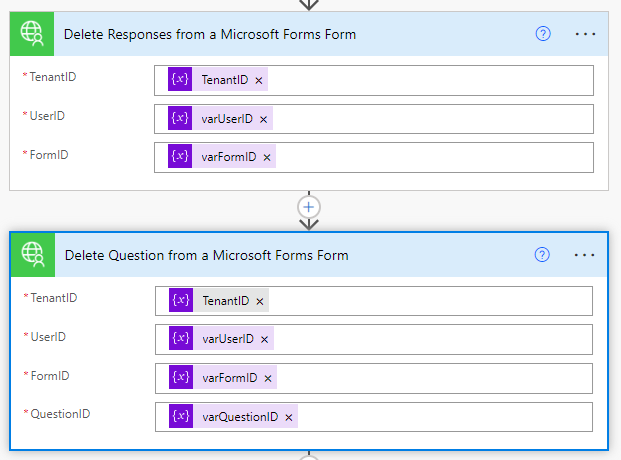Remove TenantID token in Delete Question action
The height and width of the screenshot is (460, 621).
(x=260, y=302)
